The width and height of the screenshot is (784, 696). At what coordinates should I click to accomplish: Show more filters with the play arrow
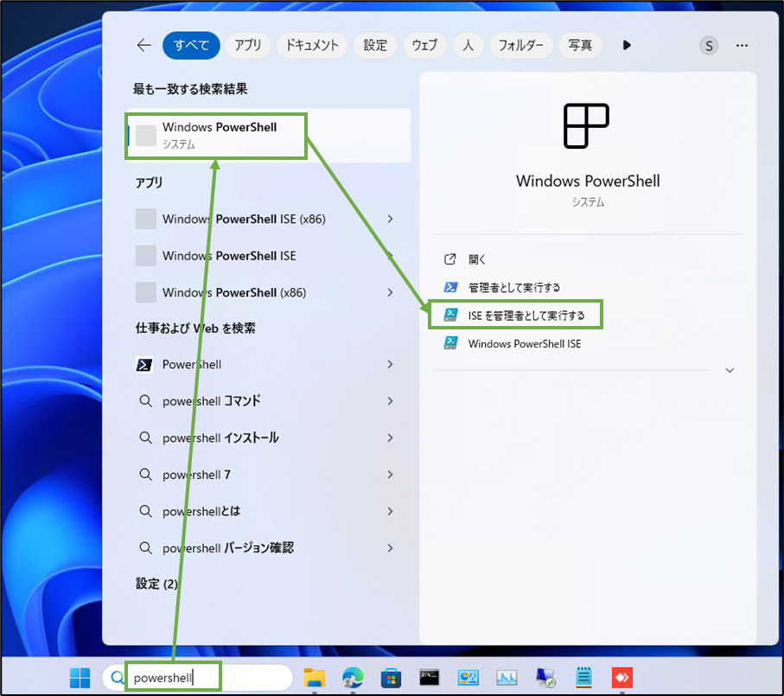click(627, 46)
